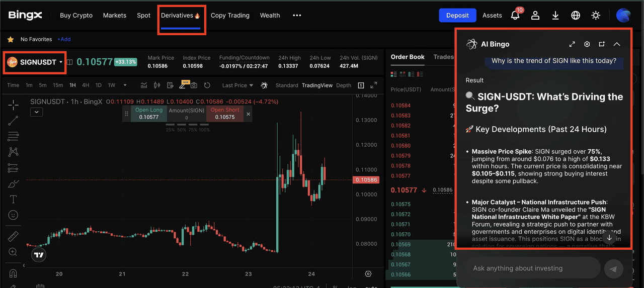This screenshot has width=644, height=288.
Task: Select the trend line drawing tool
Action: (14, 121)
